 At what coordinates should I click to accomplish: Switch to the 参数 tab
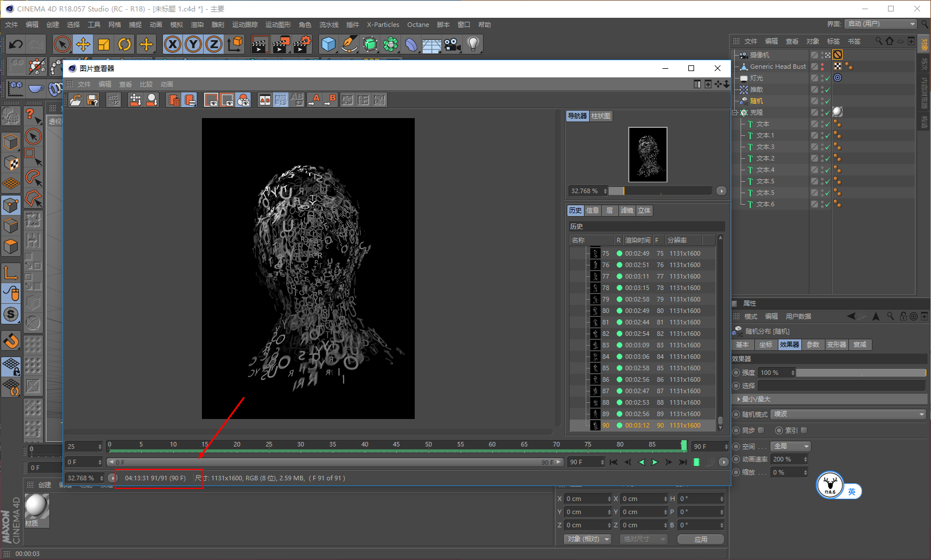tap(812, 344)
